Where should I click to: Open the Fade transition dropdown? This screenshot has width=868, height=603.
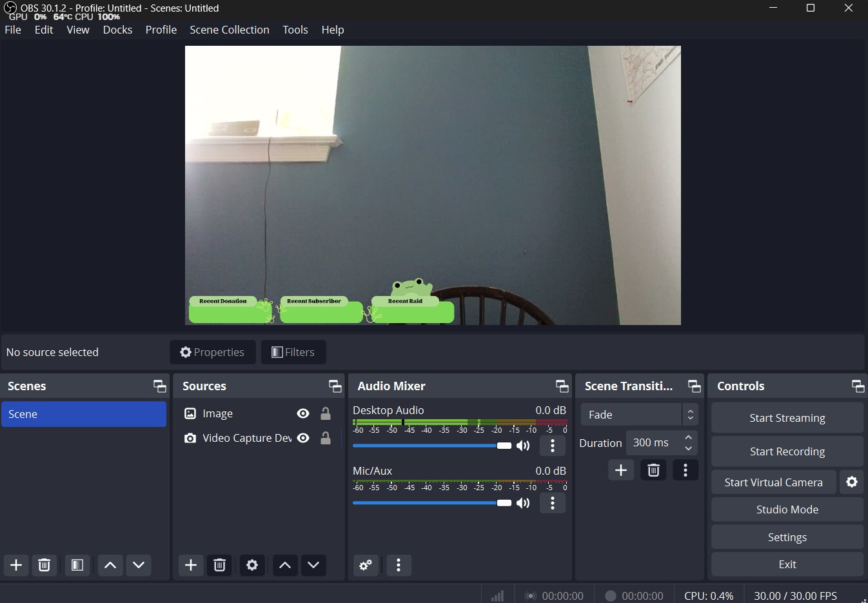click(x=632, y=414)
